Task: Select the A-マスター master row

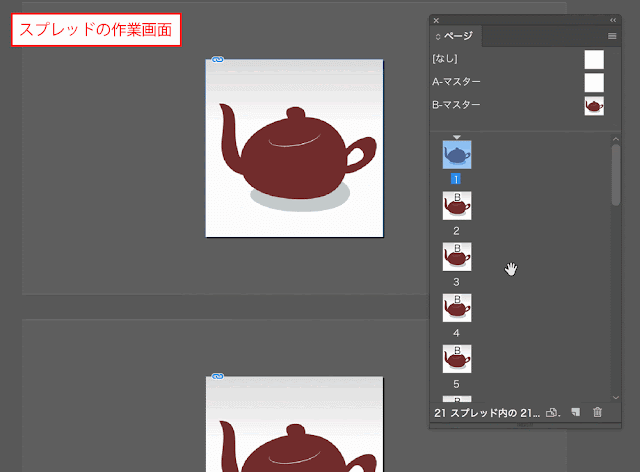Action: (x=518, y=82)
